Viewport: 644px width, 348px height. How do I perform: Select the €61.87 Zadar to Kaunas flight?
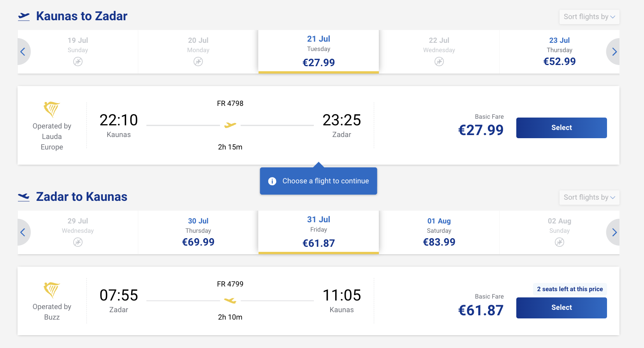pyautogui.click(x=561, y=308)
